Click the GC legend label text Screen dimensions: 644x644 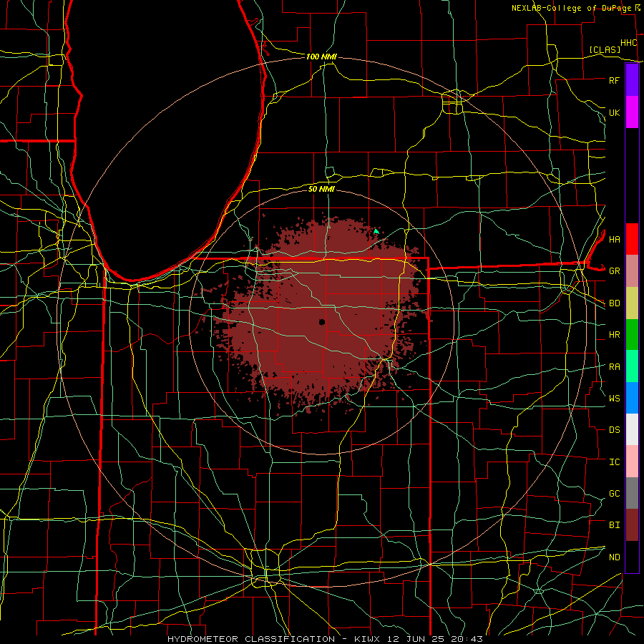pyautogui.click(x=615, y=493)
